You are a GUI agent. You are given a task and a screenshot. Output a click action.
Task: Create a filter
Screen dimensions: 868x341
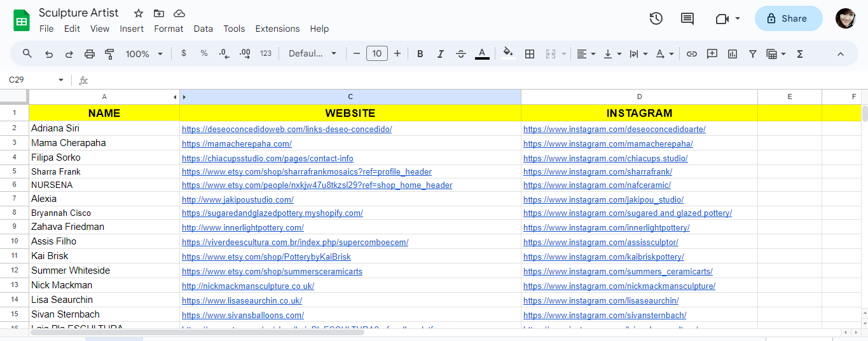753,54
